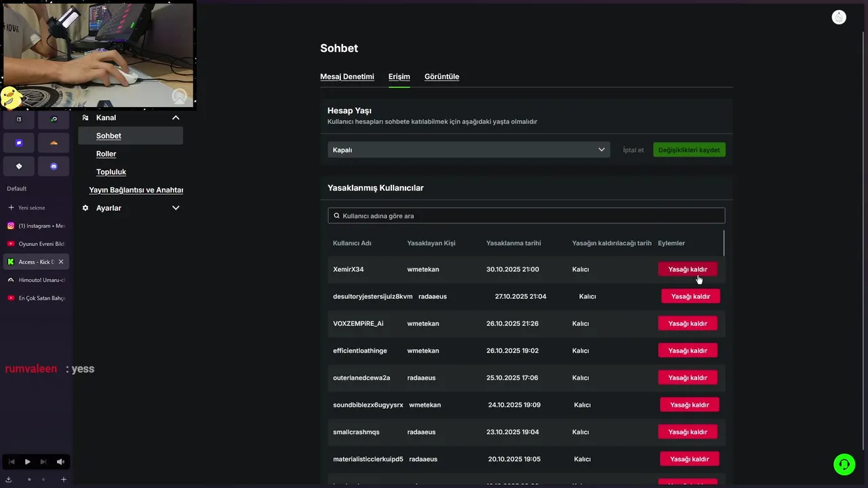Click the Kullanıcı adına göre ara search field
868x488 pixels.
click(526, 216)
